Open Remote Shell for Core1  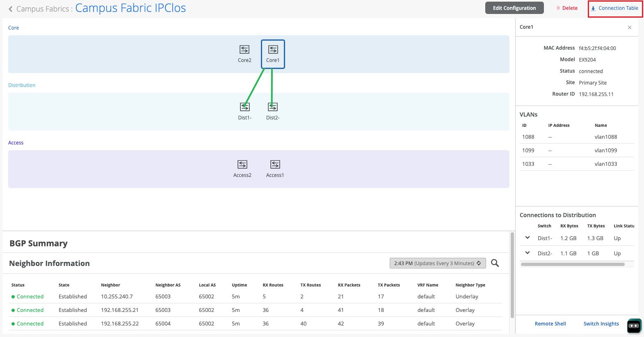coord(550,324)
